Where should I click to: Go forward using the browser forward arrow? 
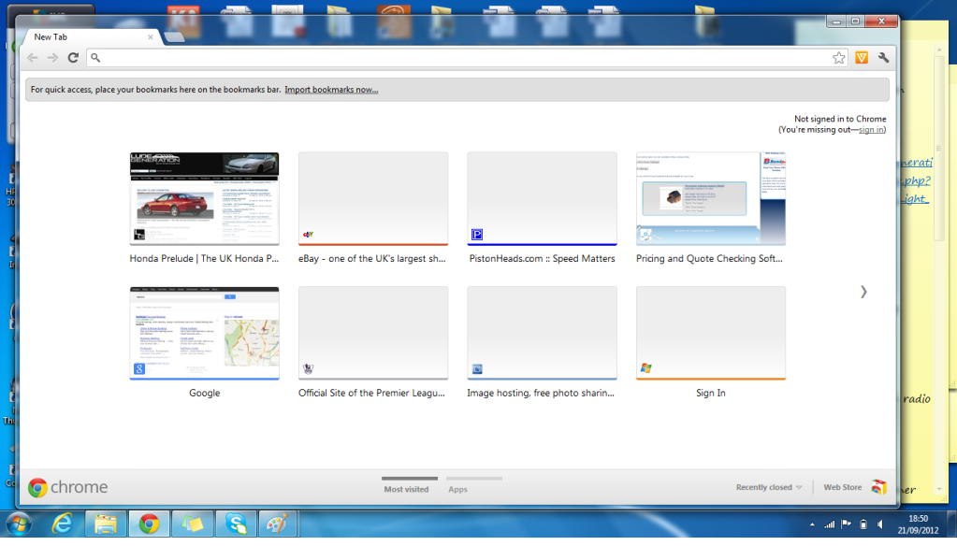[x=52, y=57]
